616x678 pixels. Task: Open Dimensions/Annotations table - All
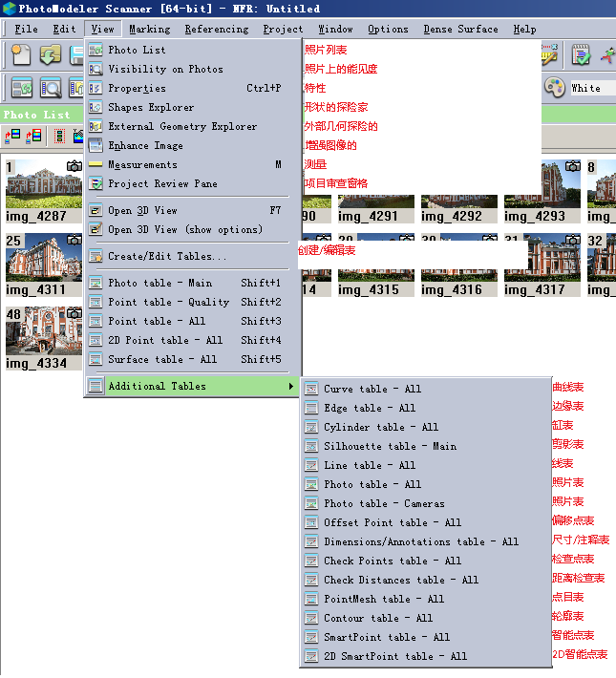426,541
